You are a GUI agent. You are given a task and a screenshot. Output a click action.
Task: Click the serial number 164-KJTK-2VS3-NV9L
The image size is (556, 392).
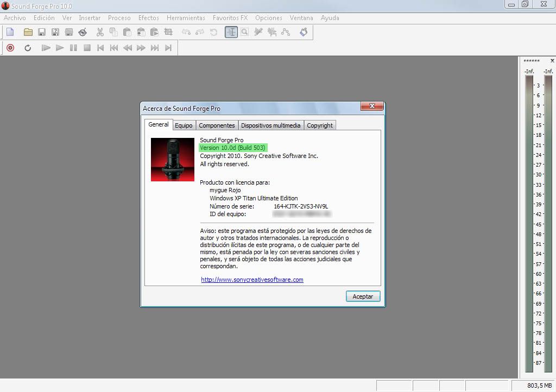301,206
